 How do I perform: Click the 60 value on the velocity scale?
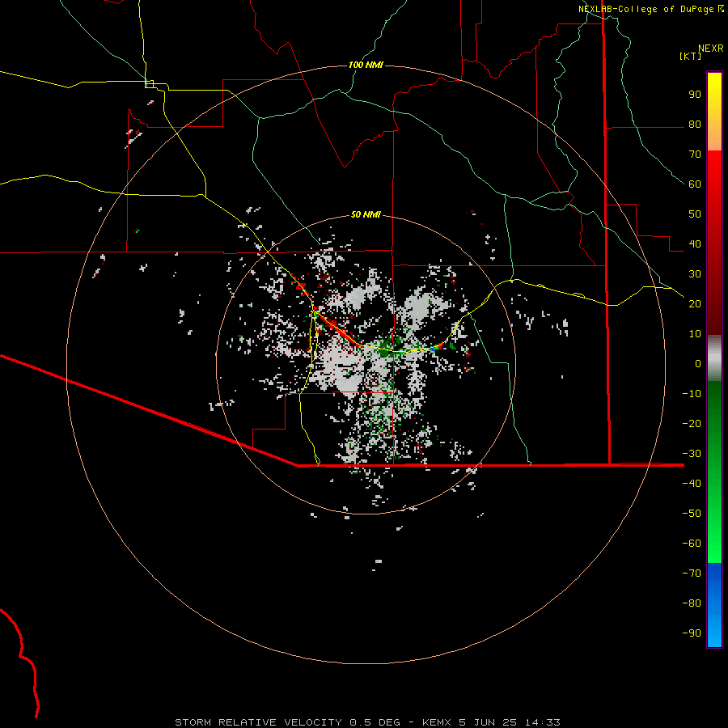[695, 184]
